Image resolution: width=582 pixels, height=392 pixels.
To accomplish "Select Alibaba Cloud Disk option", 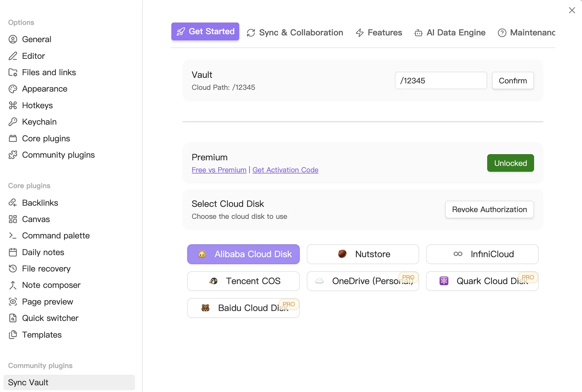I will (243, 254).
